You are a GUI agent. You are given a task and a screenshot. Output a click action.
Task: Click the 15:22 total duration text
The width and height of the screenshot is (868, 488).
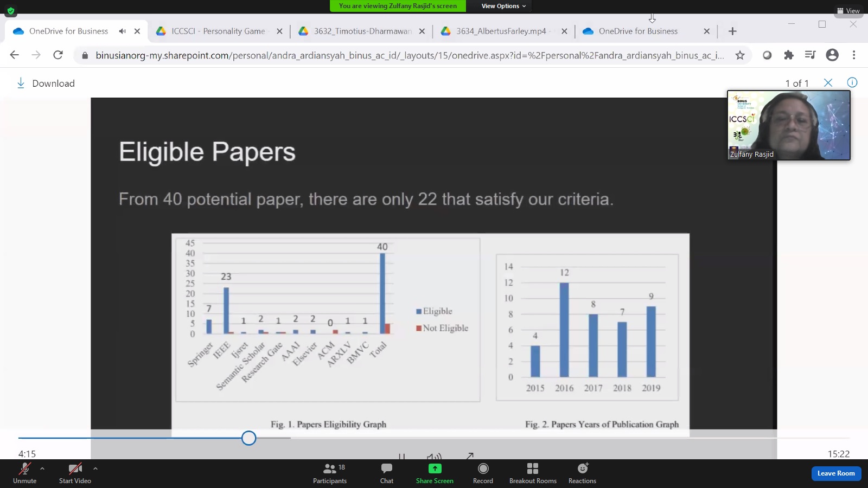coord(839,454)
